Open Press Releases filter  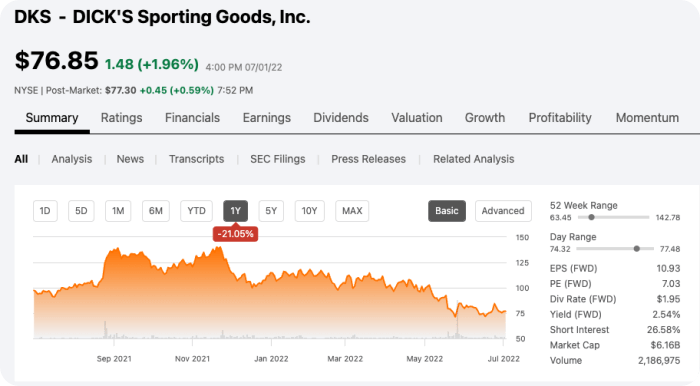tap(368, 159)
